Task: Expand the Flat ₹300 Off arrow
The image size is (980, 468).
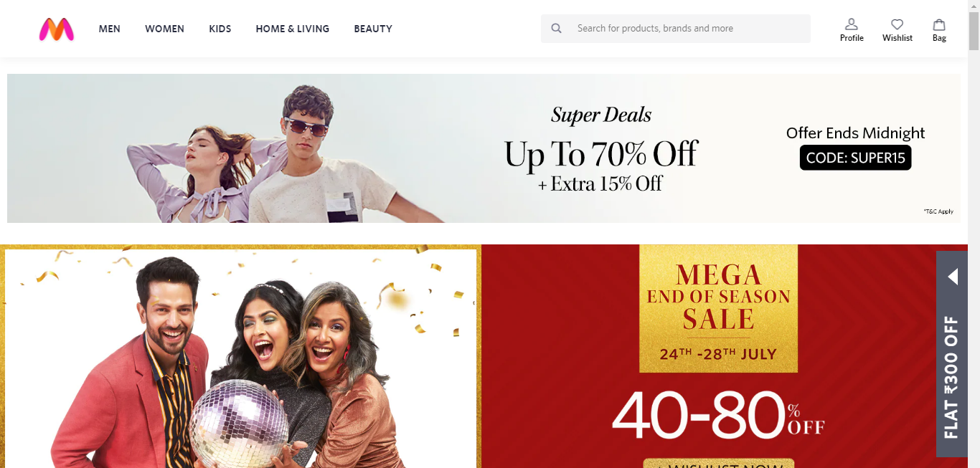Action: point(953,277)
